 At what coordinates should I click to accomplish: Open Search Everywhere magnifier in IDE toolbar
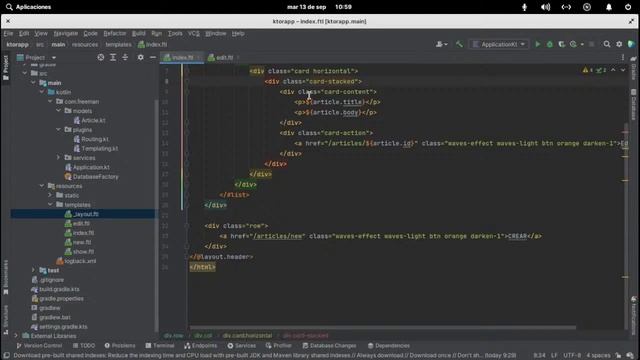click(607, 44)
